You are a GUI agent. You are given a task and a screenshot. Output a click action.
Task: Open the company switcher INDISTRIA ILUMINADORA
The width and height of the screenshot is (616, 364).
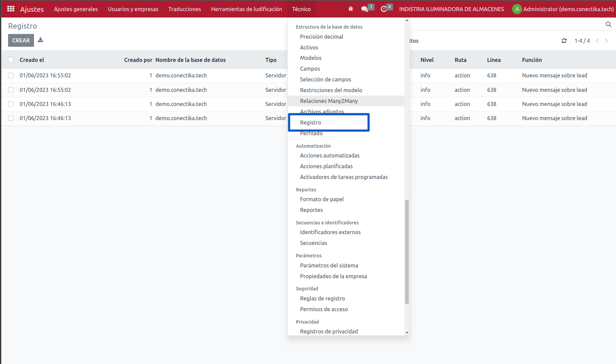[451, 9]
